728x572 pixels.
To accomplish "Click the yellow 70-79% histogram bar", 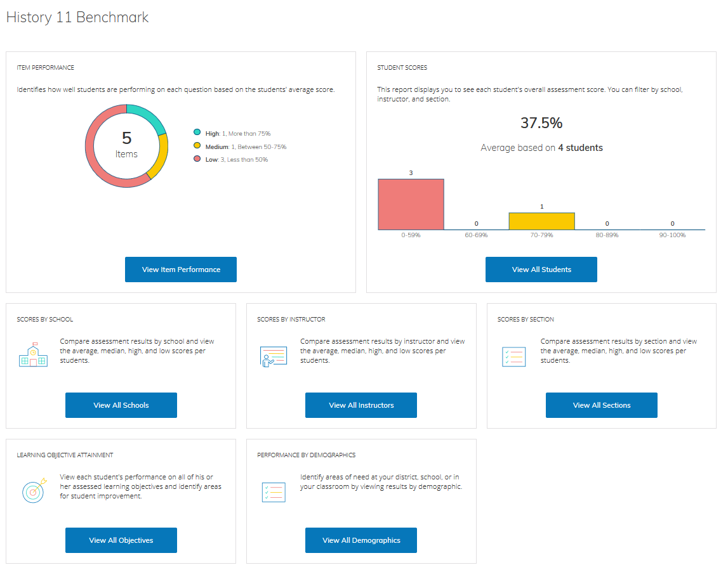I will [541, 221].
